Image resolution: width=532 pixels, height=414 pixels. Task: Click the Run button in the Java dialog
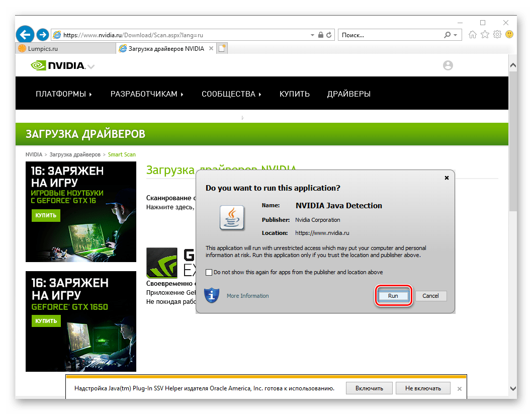tap(394, 296)
